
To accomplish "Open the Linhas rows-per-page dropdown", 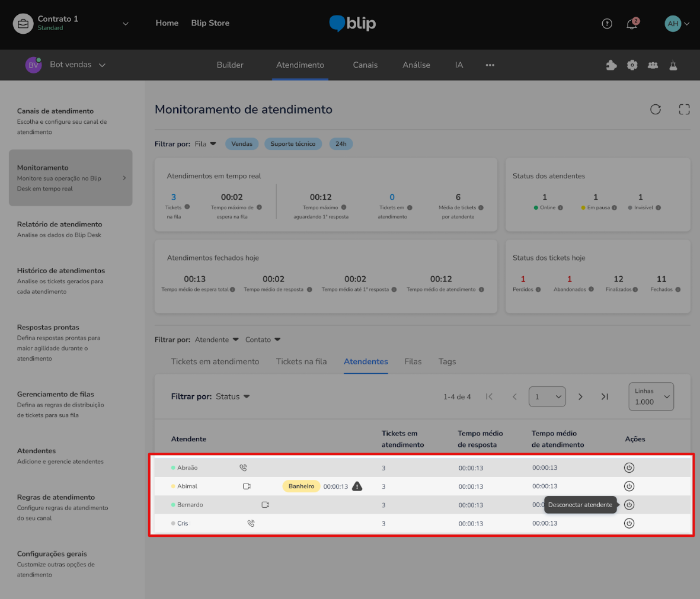I will tap(651, 397).
